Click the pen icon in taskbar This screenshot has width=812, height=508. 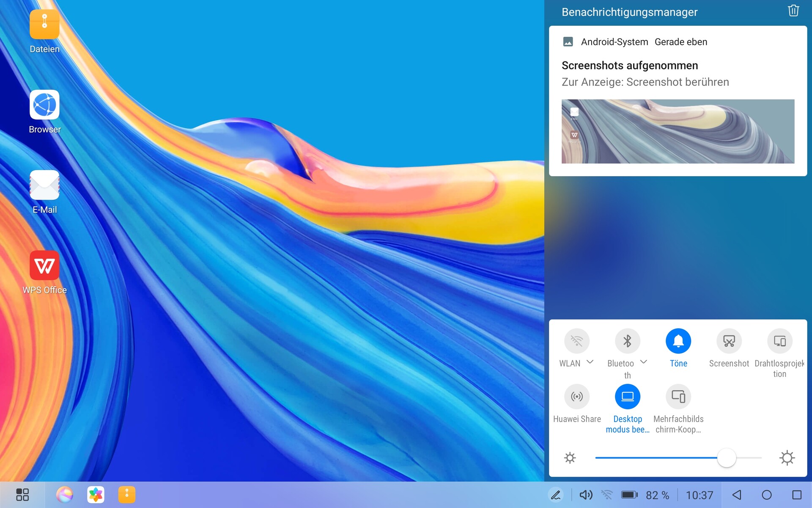click(x=556, y=494)
